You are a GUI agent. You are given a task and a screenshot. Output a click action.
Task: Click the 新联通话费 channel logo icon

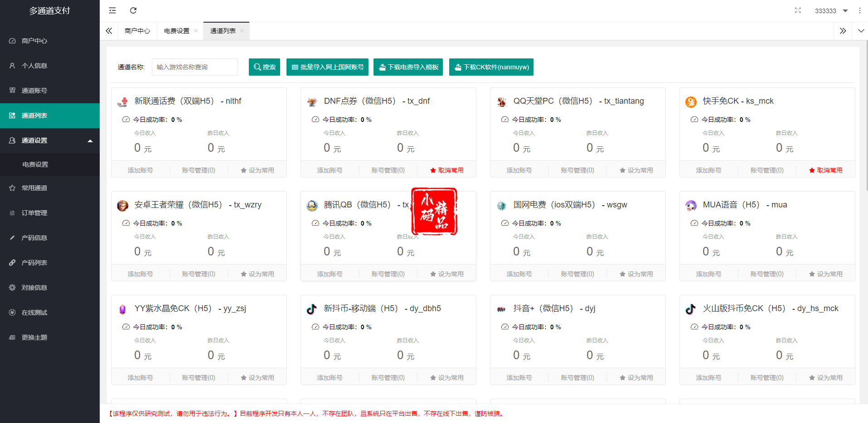(122, 102)
